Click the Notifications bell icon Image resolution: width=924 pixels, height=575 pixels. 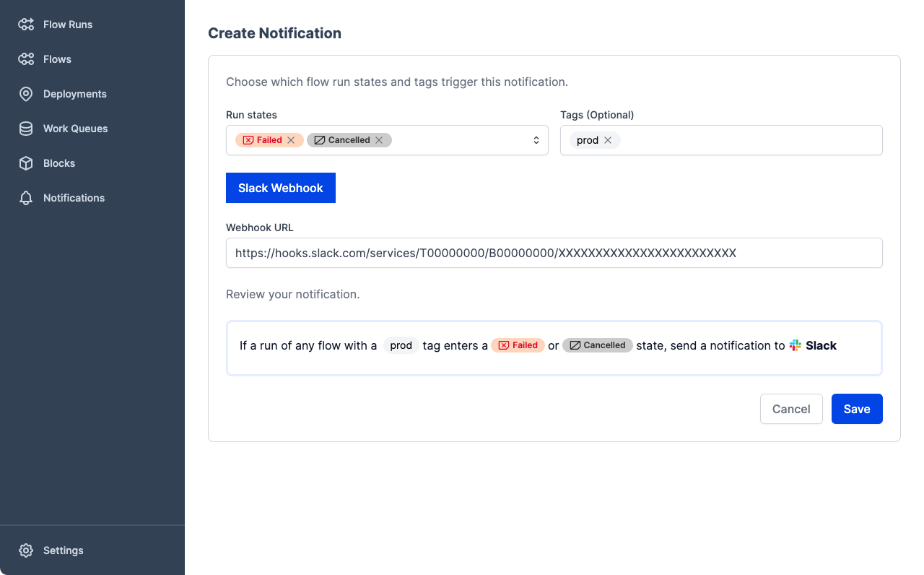[26, 198]
